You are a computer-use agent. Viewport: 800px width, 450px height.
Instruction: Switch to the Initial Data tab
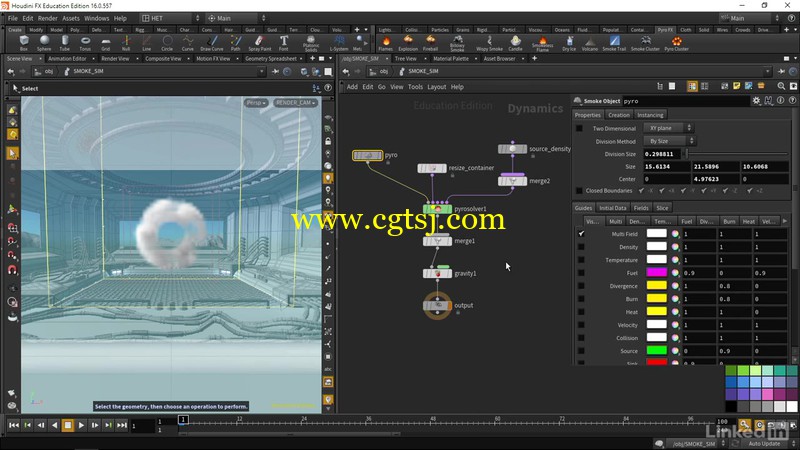click(x=612, y=208)
